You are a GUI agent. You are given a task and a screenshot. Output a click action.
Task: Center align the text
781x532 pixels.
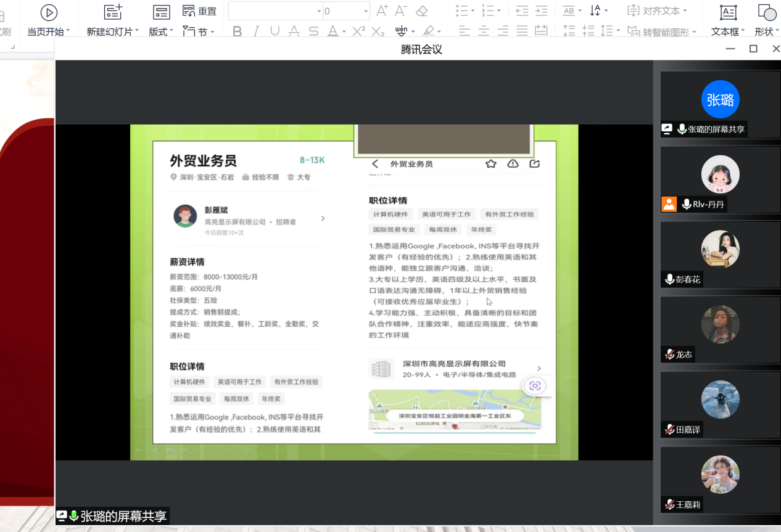[484, 31]
